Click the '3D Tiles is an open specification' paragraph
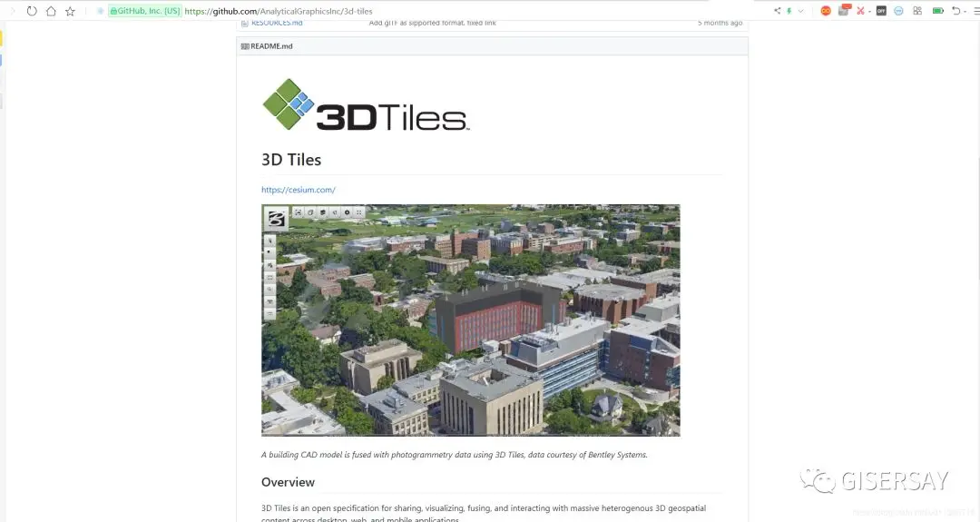Image resolution: width=980 pixels, height=522 pixels. click(484, 513)
